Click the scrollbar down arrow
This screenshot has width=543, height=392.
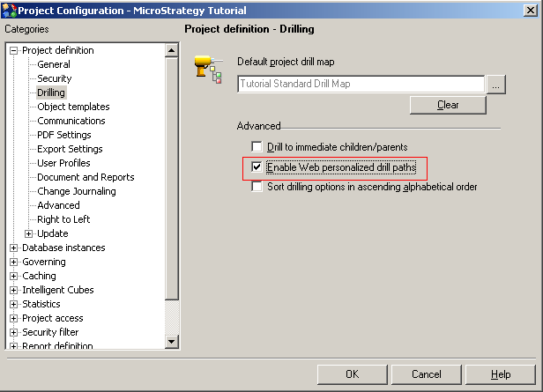click(x=171, y=342)
